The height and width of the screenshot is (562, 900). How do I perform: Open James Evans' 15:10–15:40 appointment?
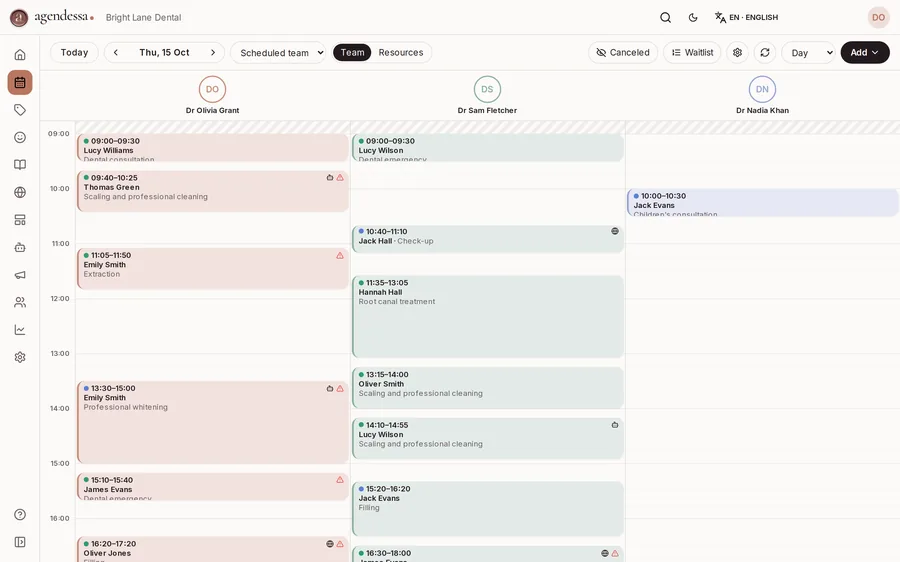pyautogui.click(x=213, y=486)
